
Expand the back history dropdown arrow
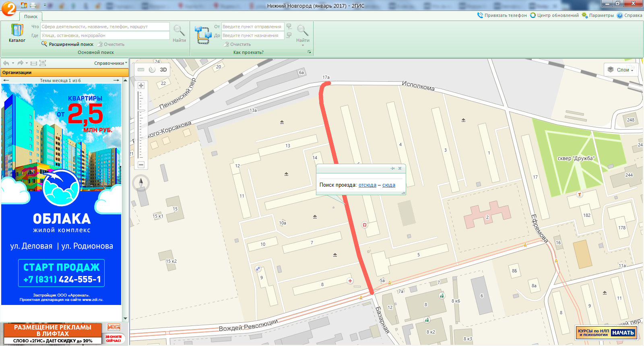coord(13,63)
